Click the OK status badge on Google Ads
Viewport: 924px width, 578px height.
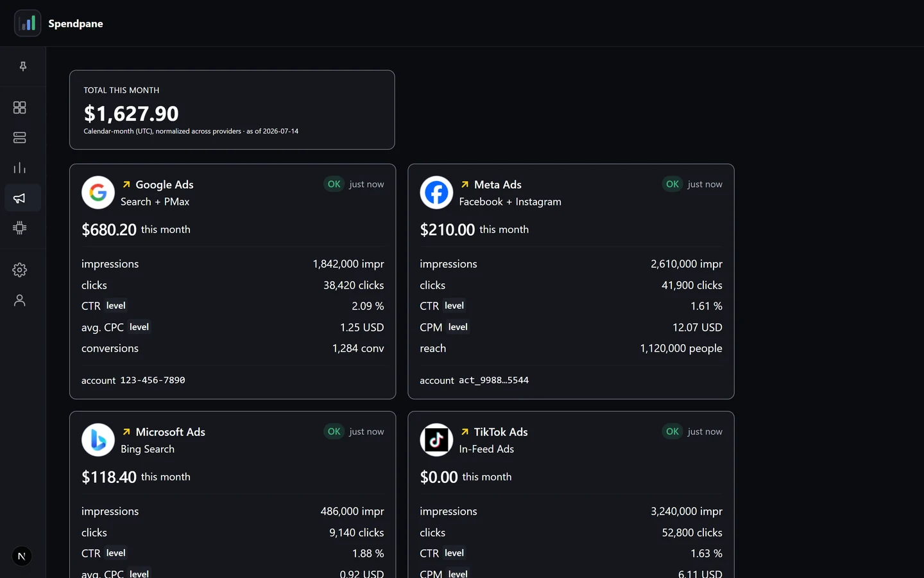click(334, 184)
